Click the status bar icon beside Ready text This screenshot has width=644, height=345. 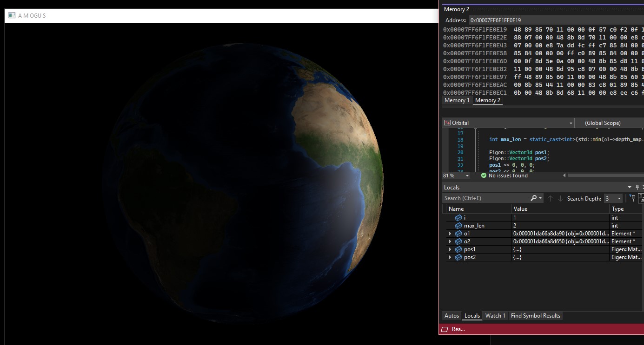(x=445, y=329)
